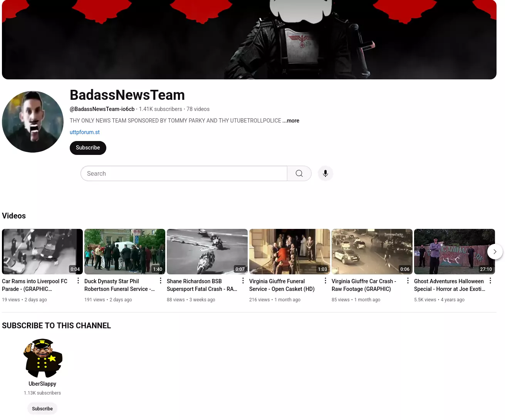This screenshot has height=420, width=505.
Task: Open UberSlappy channel avatar image
Action: (x=42, y=358)
